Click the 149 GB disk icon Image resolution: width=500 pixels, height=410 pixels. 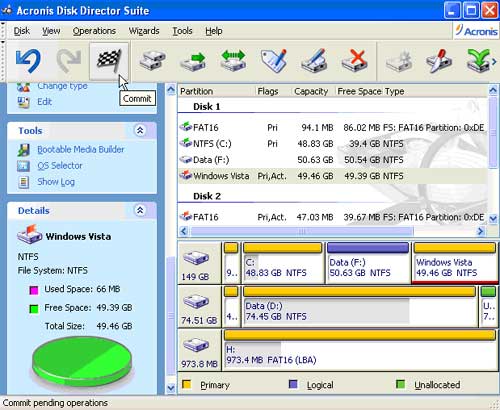pos(196,258)
